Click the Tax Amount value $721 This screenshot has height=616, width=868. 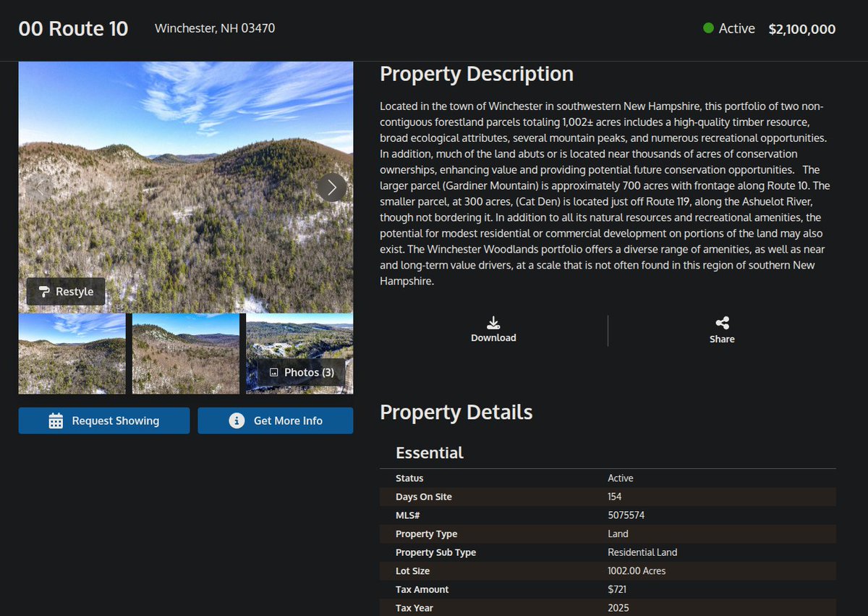click(x=617, y=589)
